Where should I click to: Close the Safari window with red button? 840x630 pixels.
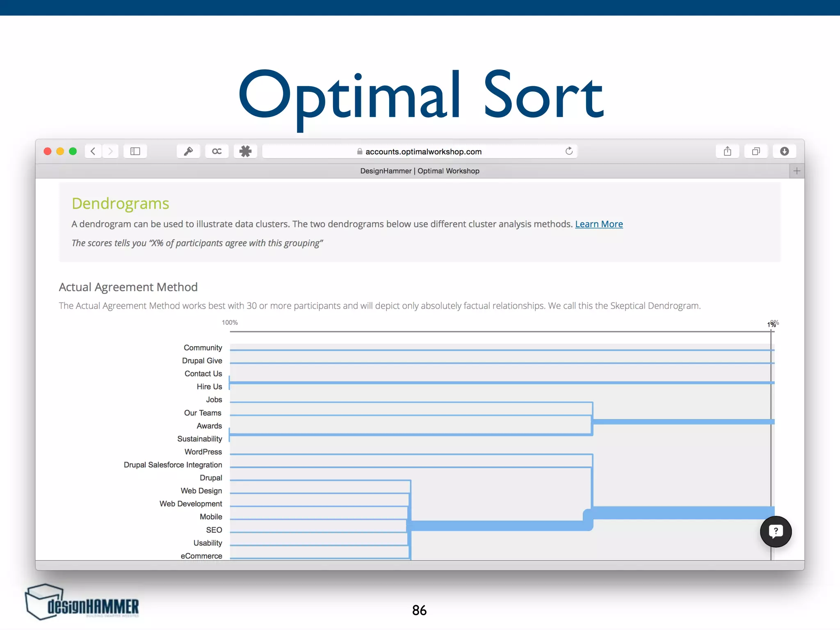click(48, 151)
